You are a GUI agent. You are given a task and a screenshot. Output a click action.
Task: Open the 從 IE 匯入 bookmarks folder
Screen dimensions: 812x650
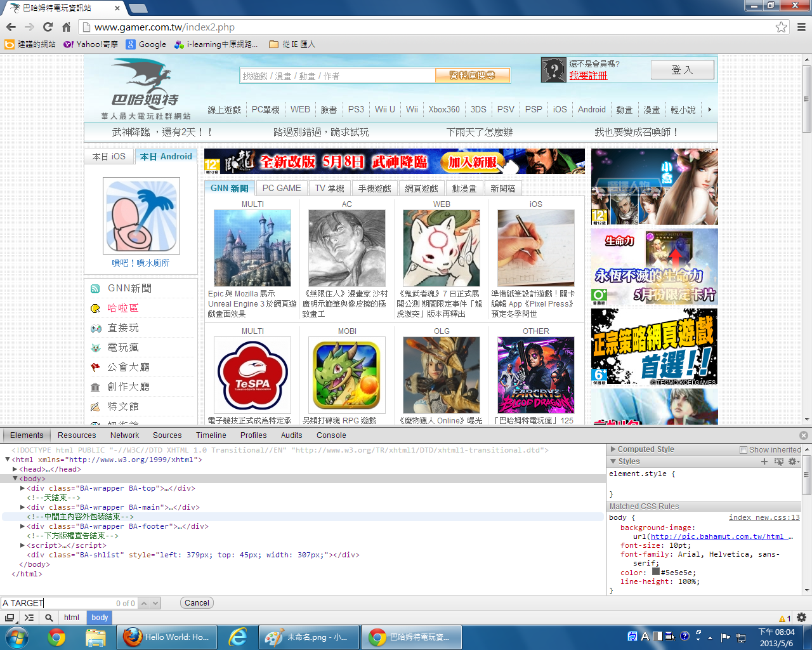pyautogui.click(x=292, y=44)
